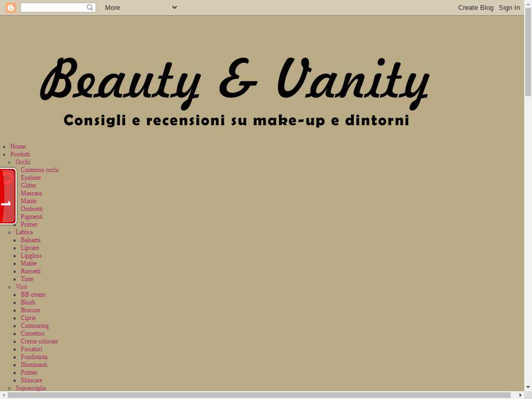The image size is (532, 399).
Task: Go to the Rossetti lipstick page
Action: pyautogui.click(x=31, y=271)
